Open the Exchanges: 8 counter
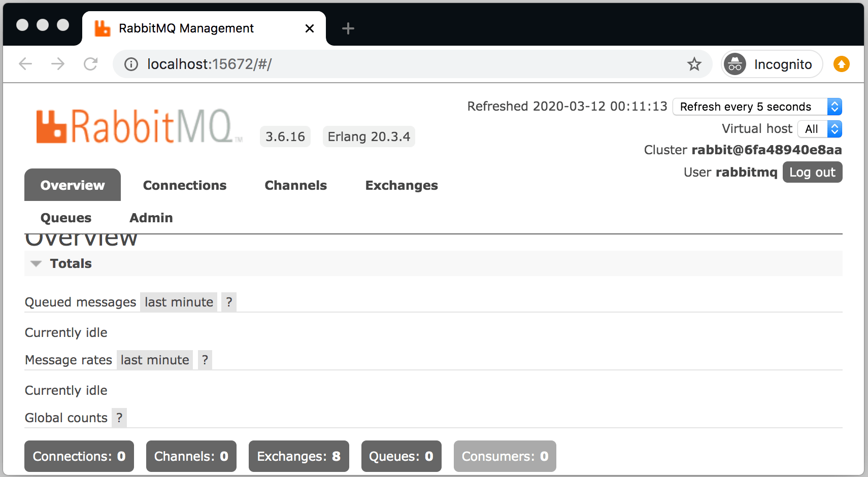 pyautogui.click(x=298, y=456)
